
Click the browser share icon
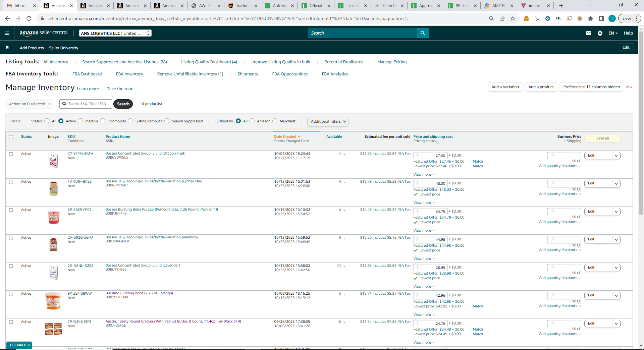[x=502, y=18]
